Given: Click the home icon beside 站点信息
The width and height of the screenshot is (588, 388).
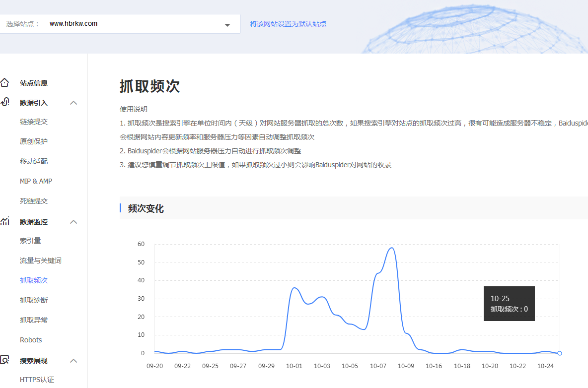Looking at the screenshot, I should tap(4, 83).
